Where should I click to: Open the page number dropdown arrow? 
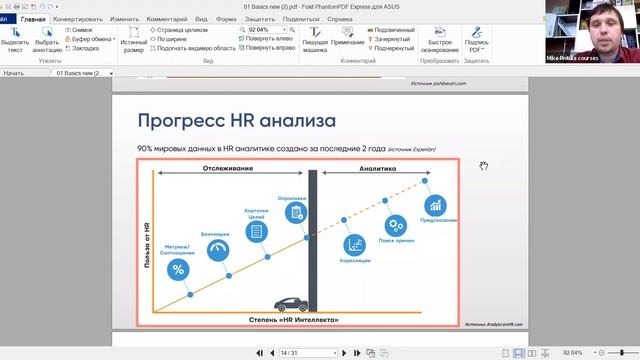click(x=335, y=353)
